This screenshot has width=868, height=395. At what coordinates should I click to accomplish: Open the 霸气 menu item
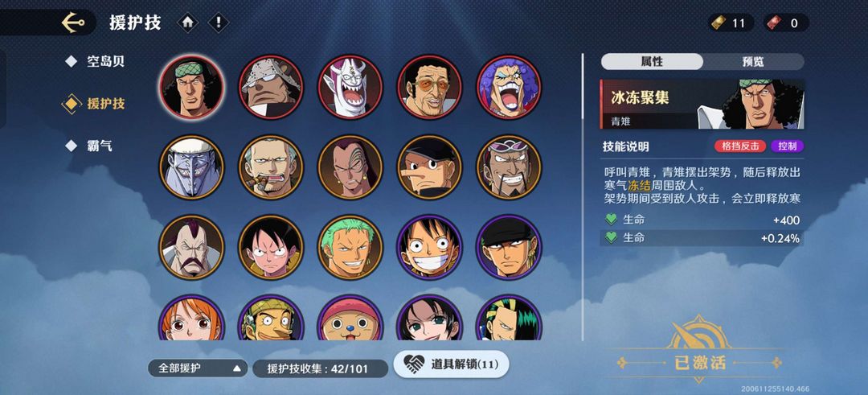[100, 146]
